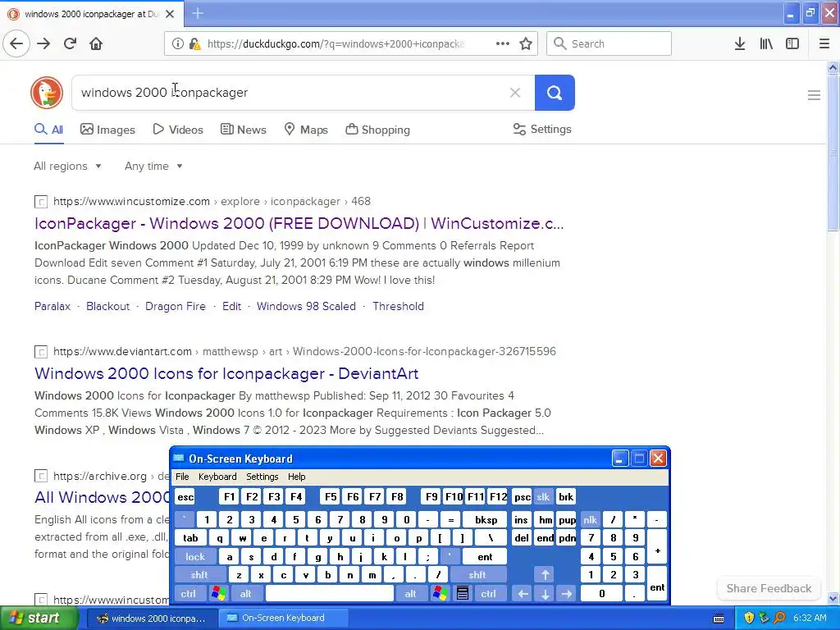Follow the Dragon Fire sitelink
This screenshot has height=630, width=840.
(176, 307)
